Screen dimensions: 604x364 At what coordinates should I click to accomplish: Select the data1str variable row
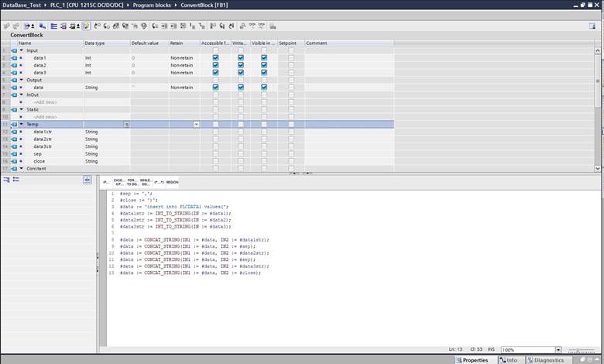[43, 132]
